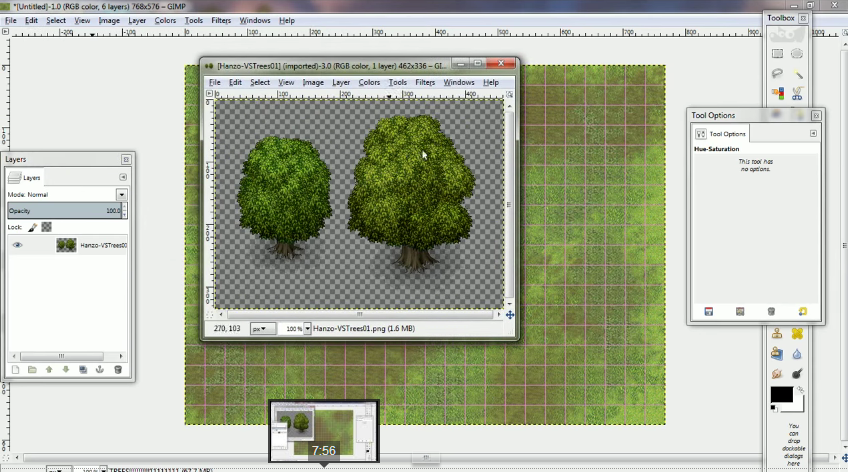Open the Tools menu in main Untitled window
This screenshot has height=472, width=848.
(194, 21)
